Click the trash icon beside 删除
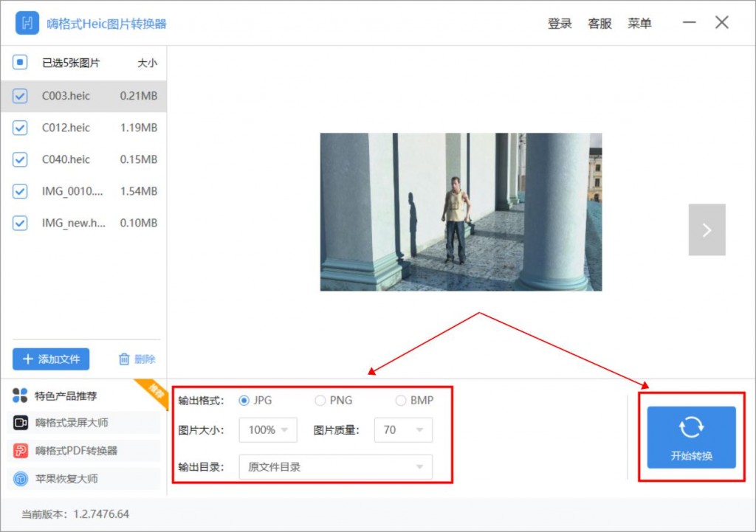The height and width of the screenshot is (532, 756). pos(124,359)
